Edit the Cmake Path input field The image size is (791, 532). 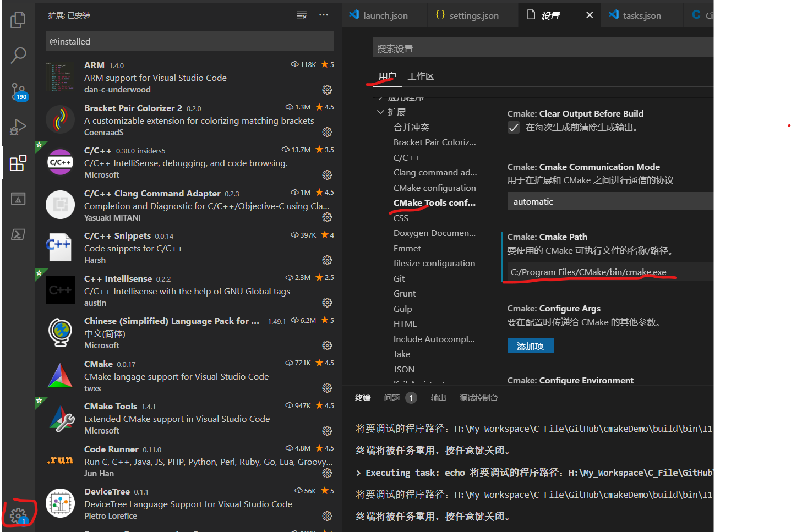(x=610, y=272)
